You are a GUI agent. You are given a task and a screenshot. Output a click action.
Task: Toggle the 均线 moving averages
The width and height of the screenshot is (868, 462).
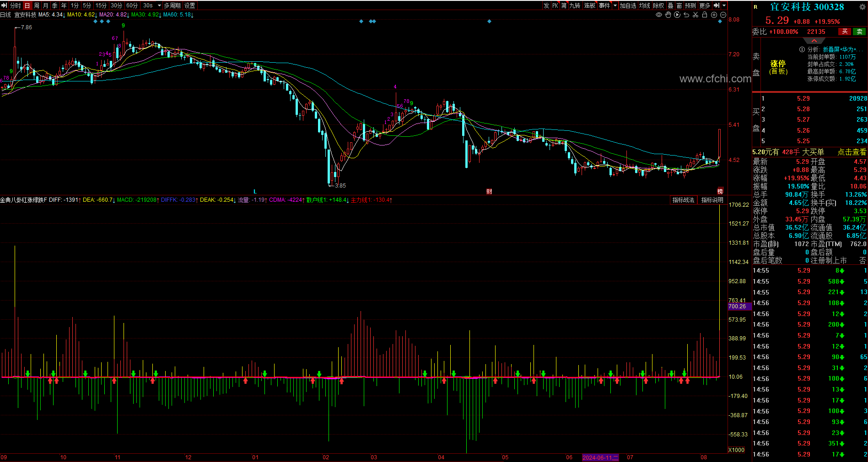point(645,5)
